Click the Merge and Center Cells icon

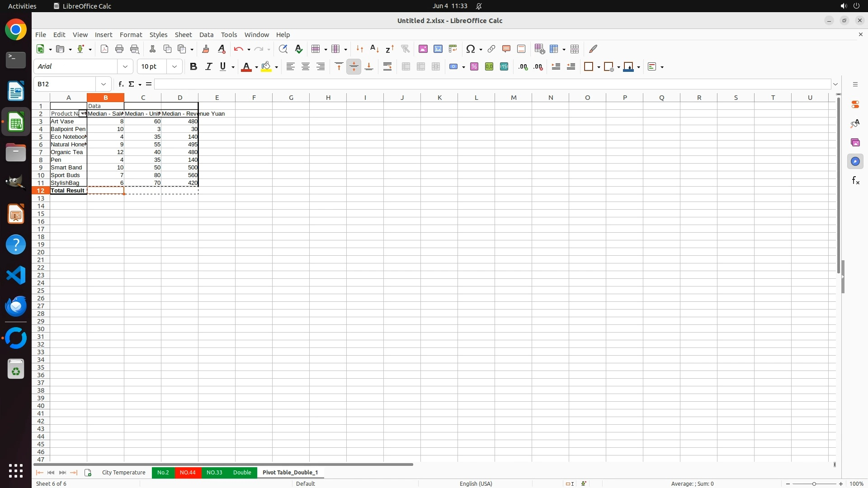[406, 67]
